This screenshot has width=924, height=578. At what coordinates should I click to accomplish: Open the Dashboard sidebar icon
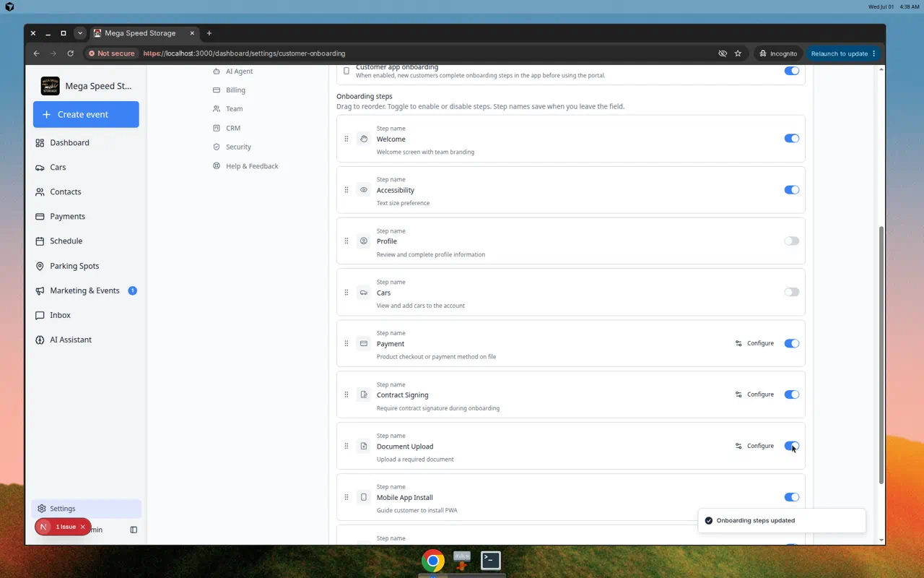[40, 143]
